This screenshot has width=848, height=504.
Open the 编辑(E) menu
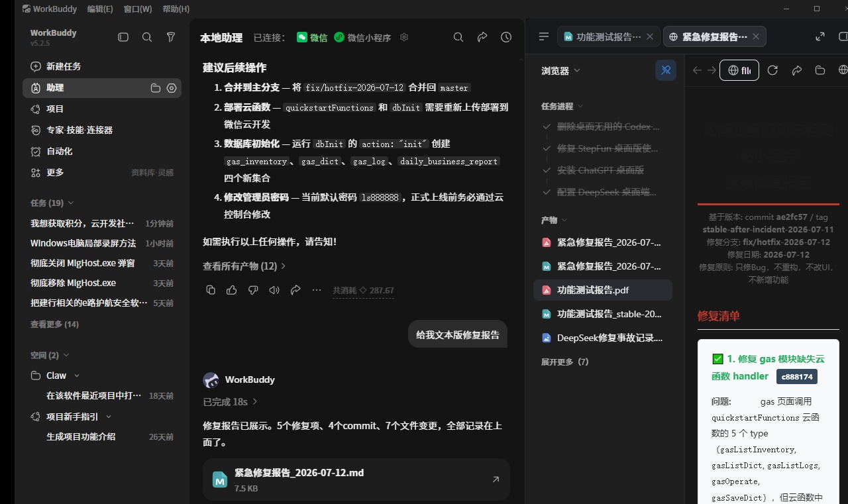click(100, 9)
